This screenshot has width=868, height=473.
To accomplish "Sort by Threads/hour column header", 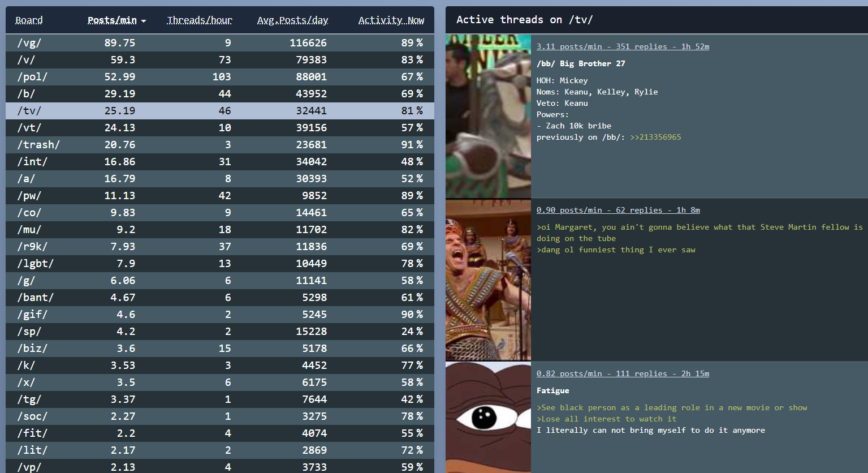I will (x=200, y=20).
